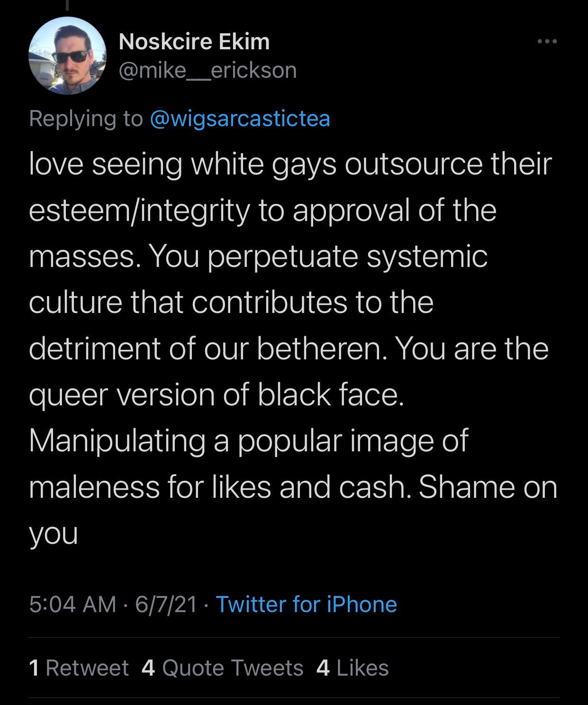Click the thread connector line above the avatar
Image resolution: width=588 pixels, height=705 pixels.
tap(67, 5)
